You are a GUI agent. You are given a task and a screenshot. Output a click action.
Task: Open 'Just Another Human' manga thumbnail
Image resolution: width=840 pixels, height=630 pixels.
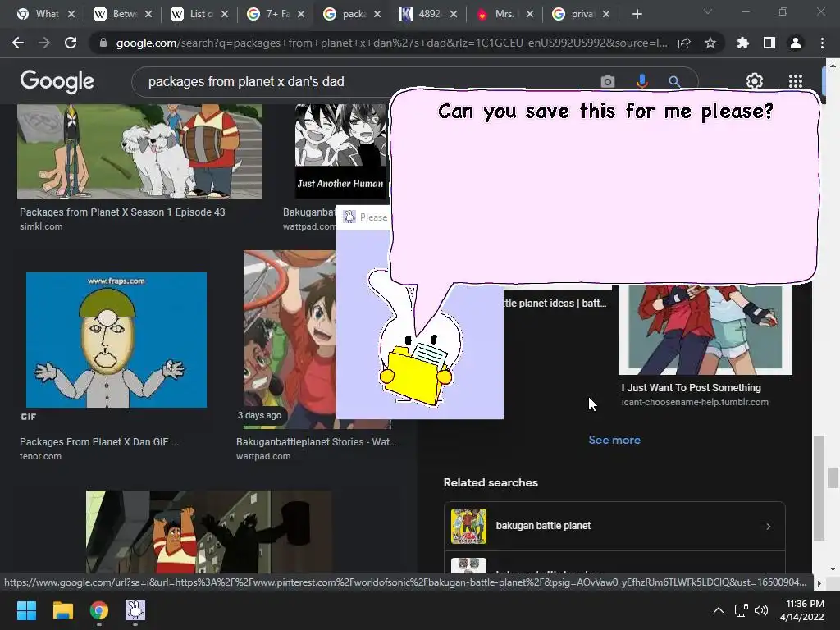(x=340, y=152)
